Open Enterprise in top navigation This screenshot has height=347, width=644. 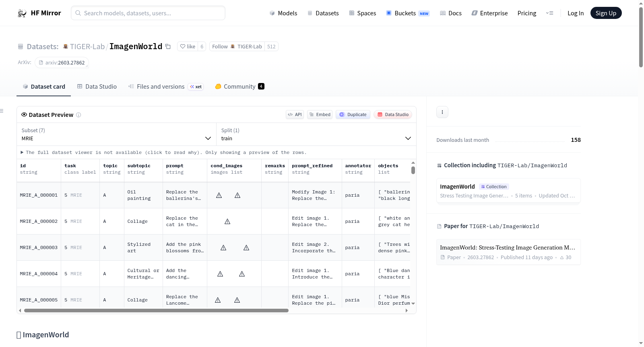coord(489,13)
